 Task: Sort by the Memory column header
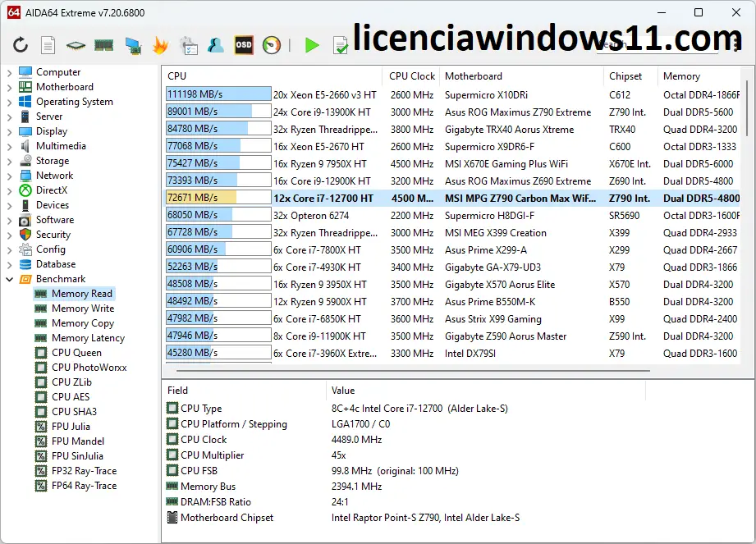pyautogui.click(x=699, y=76)
